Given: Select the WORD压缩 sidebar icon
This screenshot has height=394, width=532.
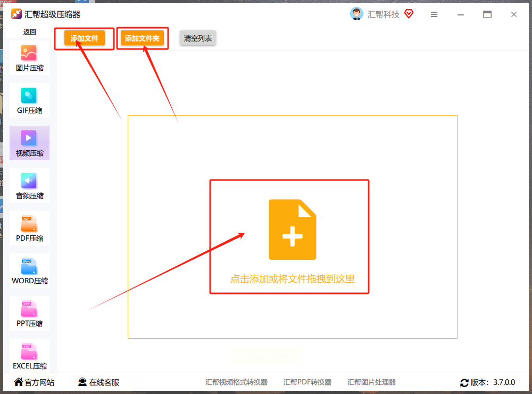Looking at the screenshot, I should point(29,266).
